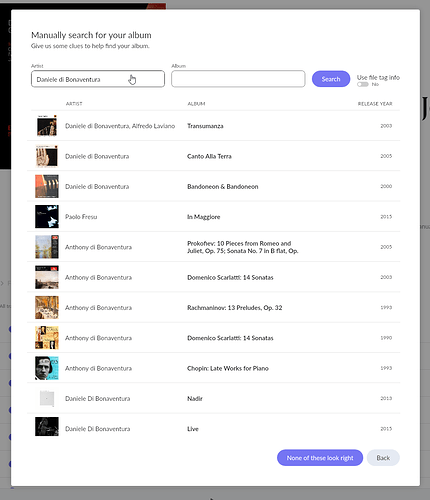430x500 pixels.
Task: Select the Prokofiev 10 Pieces album row
Action: (214, 247)
